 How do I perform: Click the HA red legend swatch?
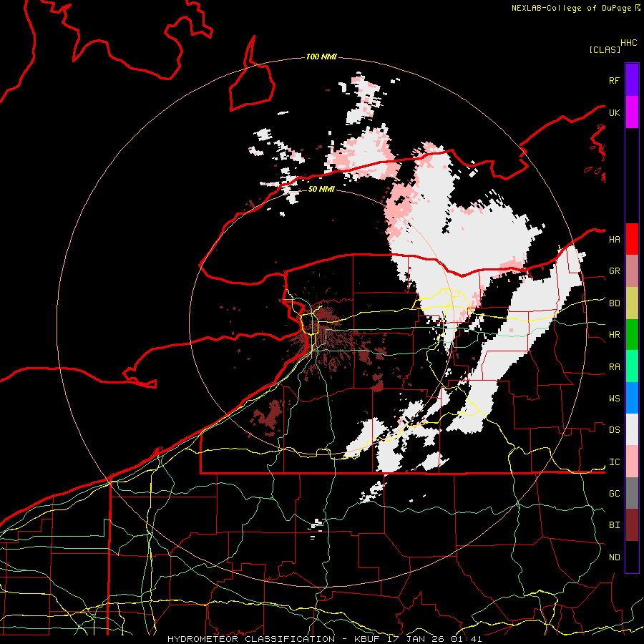632,239
